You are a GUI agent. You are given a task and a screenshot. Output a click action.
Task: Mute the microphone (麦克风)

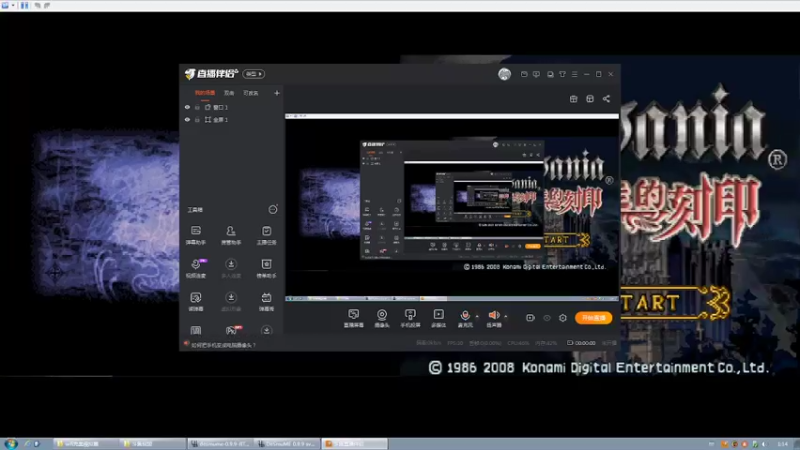[465, 318]
